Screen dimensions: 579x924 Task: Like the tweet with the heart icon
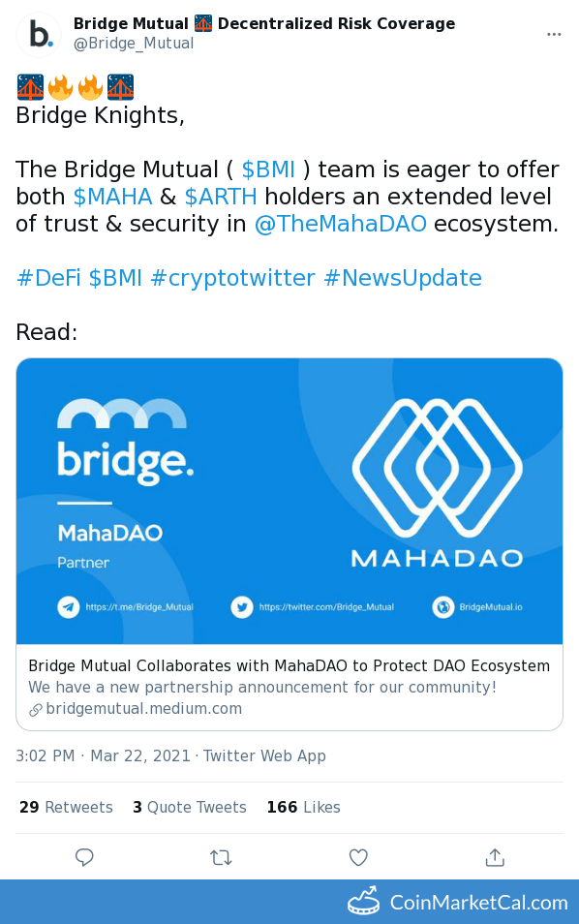point(358,857)
